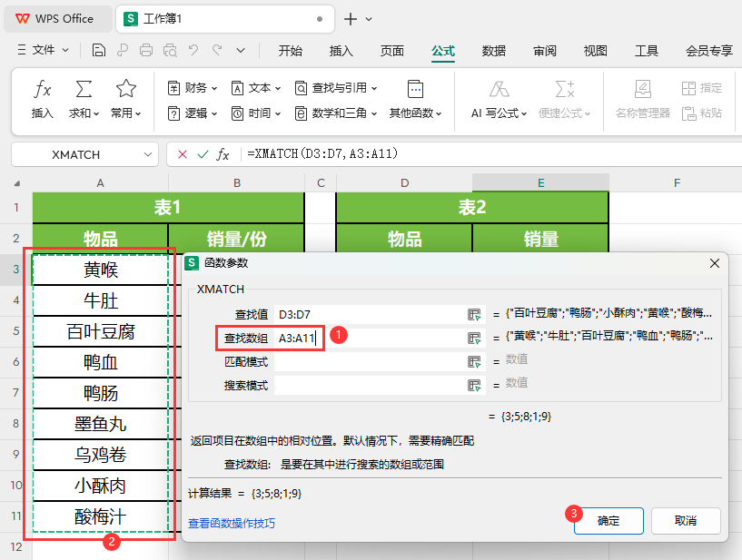Switch to the 页面 ribbon tab
742x560 pixels.
[392, 51]
